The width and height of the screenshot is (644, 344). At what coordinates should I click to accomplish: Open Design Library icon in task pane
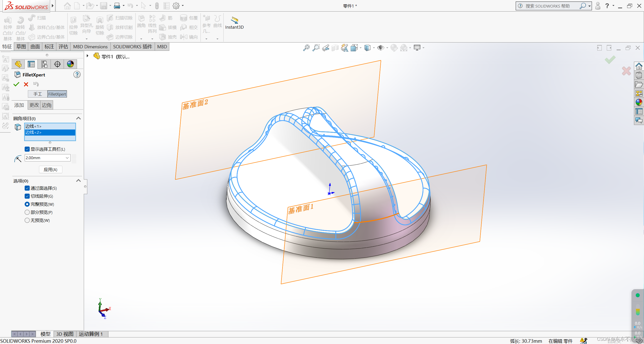point(639,75)
